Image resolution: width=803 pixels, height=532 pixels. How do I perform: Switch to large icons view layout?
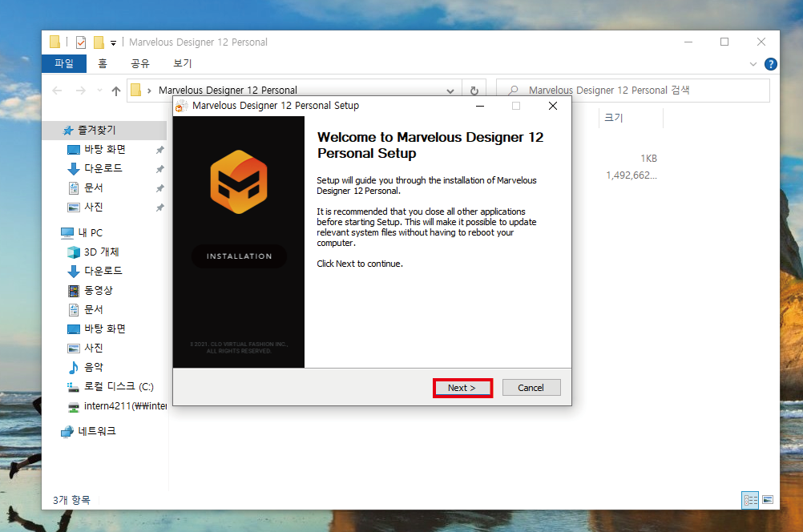(x=768, y=500)
